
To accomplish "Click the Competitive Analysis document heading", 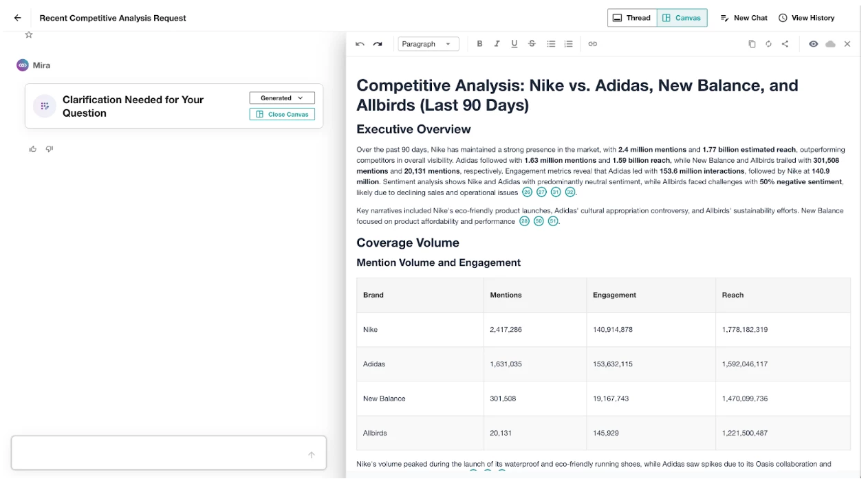I will tap(577, 95).
